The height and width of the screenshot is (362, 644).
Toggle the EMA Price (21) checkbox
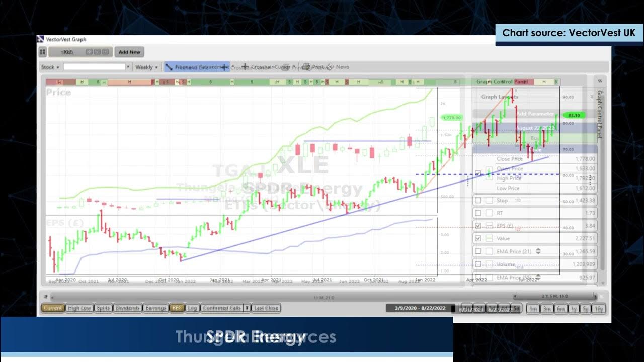click(478, 251)
